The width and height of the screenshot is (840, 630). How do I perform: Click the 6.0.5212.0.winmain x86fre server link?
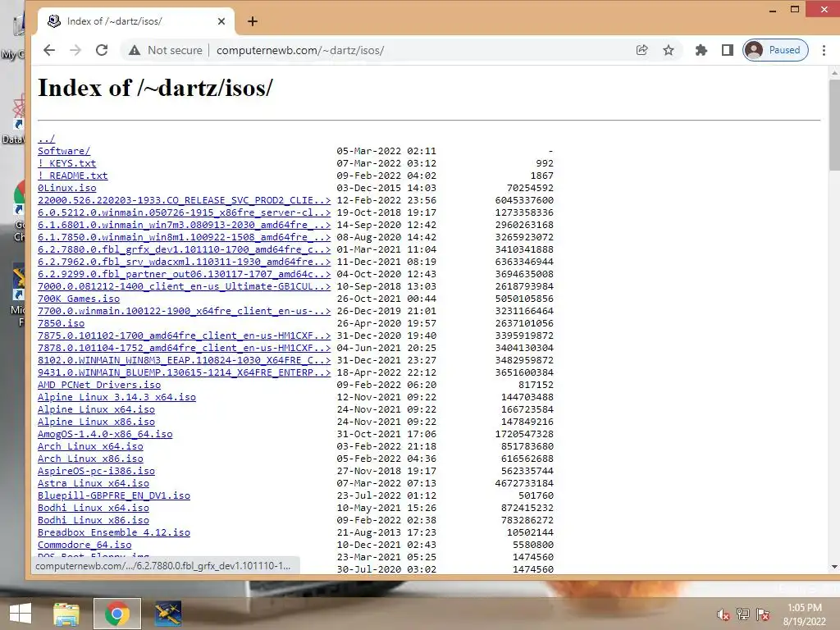pyautogui.click(x=185, y=212)
